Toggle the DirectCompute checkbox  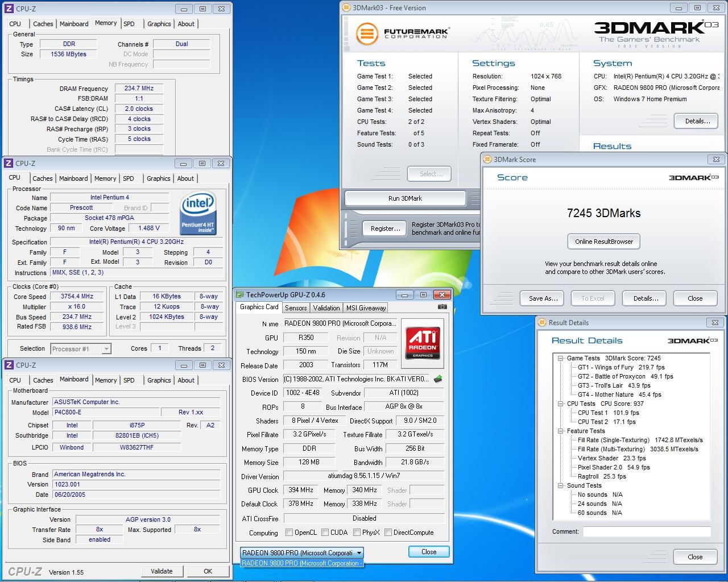click(388, 533)
